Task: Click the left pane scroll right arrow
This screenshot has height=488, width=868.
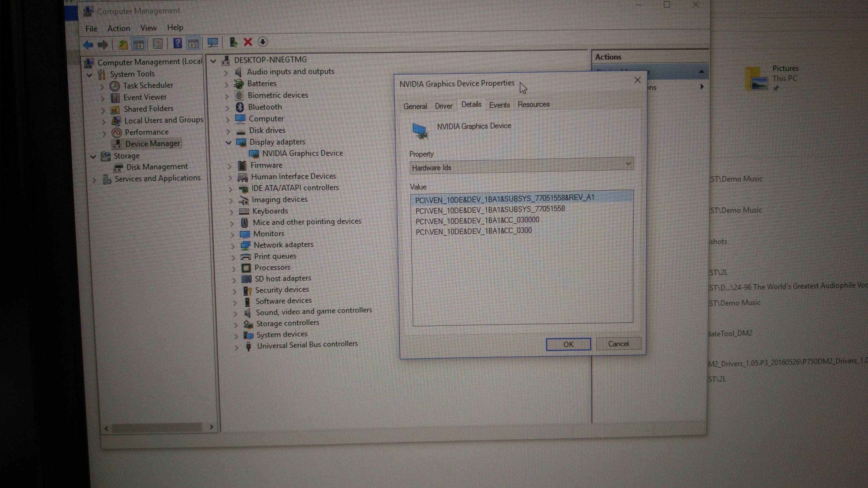Action: coord(211,427)
